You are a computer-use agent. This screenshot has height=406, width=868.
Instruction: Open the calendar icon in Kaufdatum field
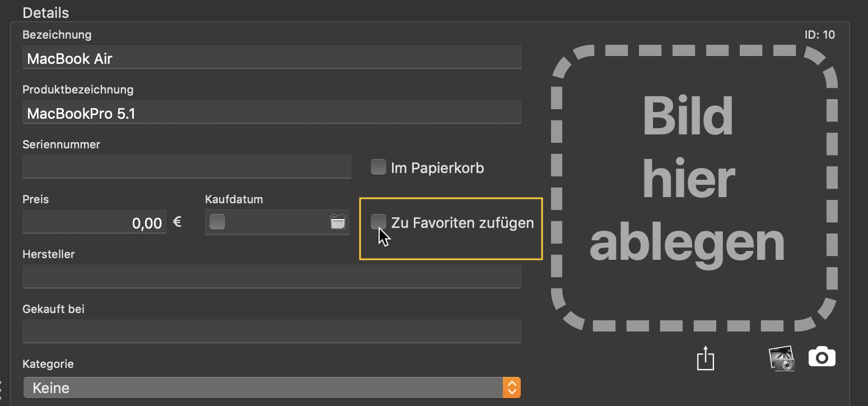(x=338, y=222)
